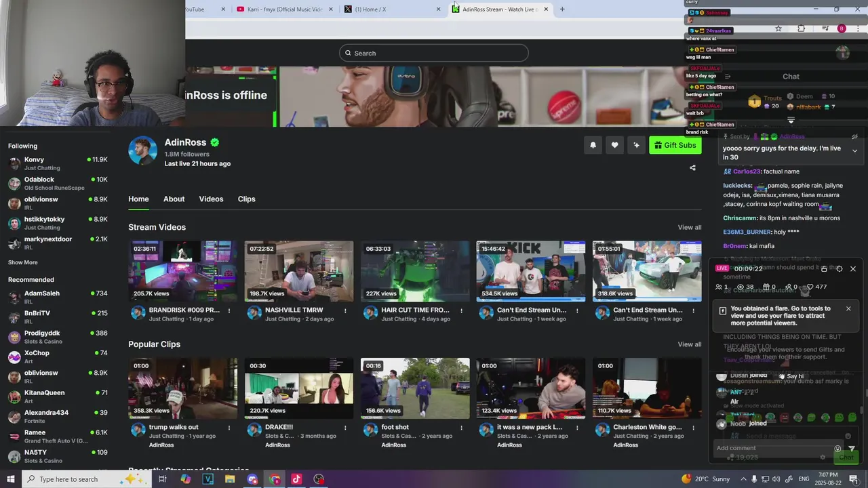Click into the Kick search field
This screenshot has height=488, width=868.
(434, 53)
